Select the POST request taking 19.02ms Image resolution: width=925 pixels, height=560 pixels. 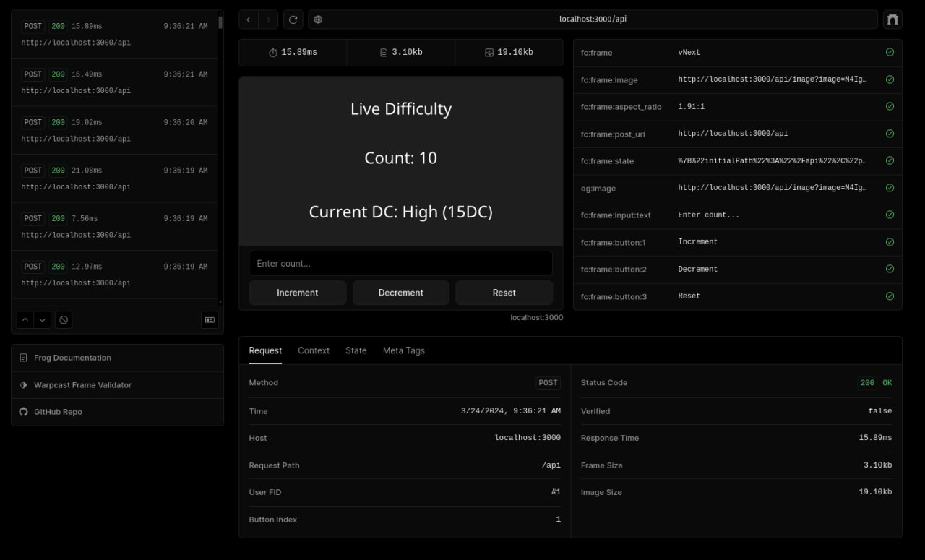(114, 131)
